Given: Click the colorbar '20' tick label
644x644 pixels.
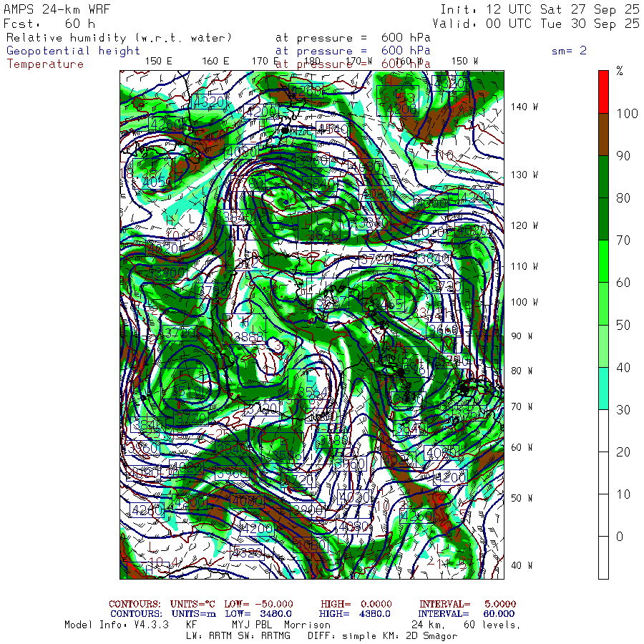Looking at the screenshot, I should 623,452.
